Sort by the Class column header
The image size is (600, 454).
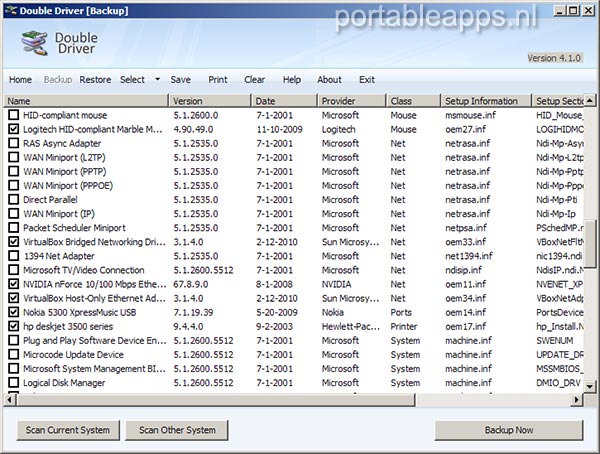point(413,101)
